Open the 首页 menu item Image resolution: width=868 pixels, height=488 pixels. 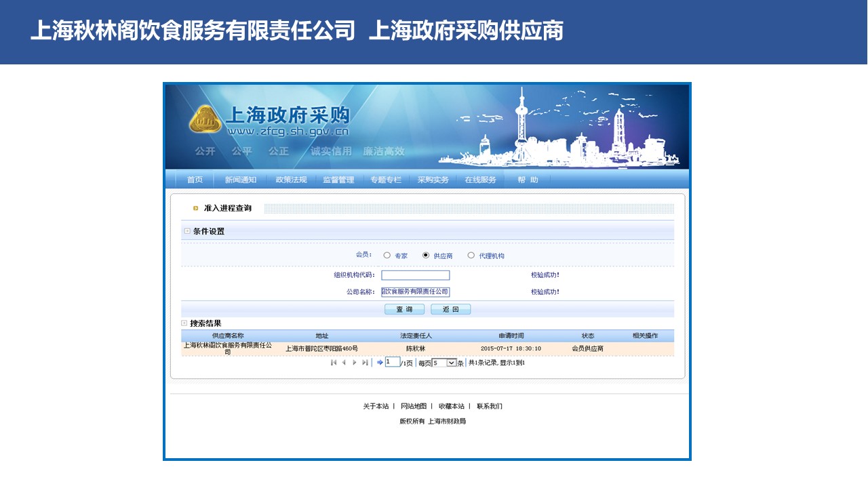[195, 180]
